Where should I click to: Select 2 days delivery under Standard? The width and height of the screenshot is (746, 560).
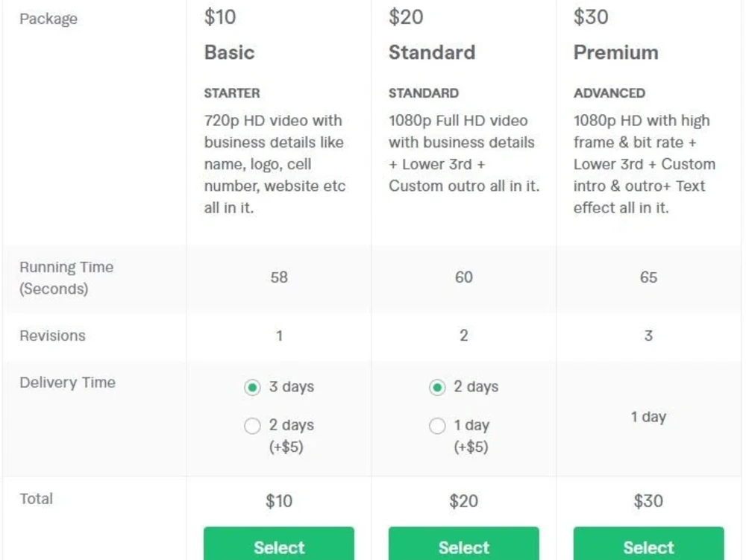point(436,388)
